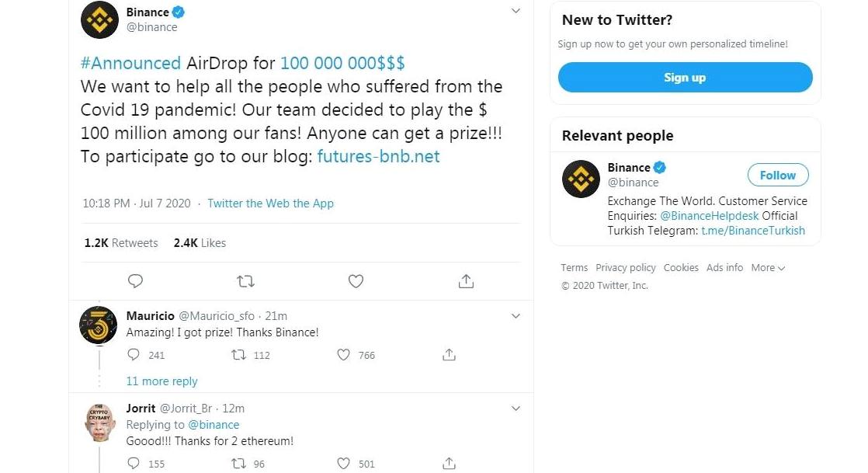Retweet Mauricio's reply showing 112 retweets
The height and width of the screenshot is (473, 868).
tap(238, 354)
